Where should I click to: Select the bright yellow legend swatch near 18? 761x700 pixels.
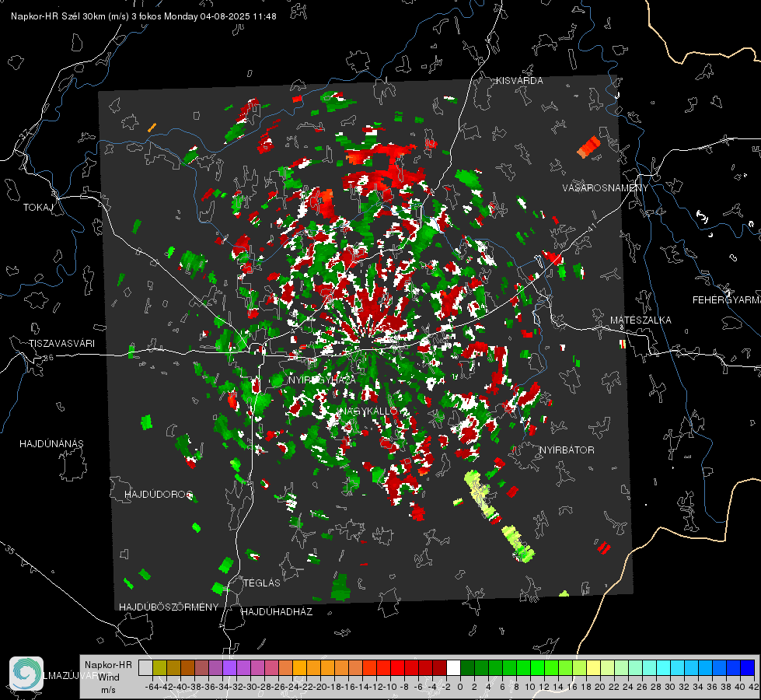pos(594,667)
